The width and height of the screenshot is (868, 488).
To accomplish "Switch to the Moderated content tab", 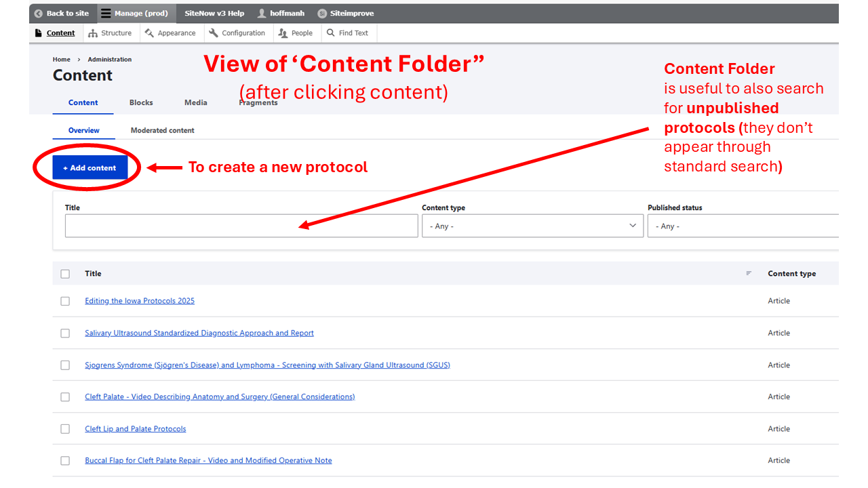I will coord(162,129).
